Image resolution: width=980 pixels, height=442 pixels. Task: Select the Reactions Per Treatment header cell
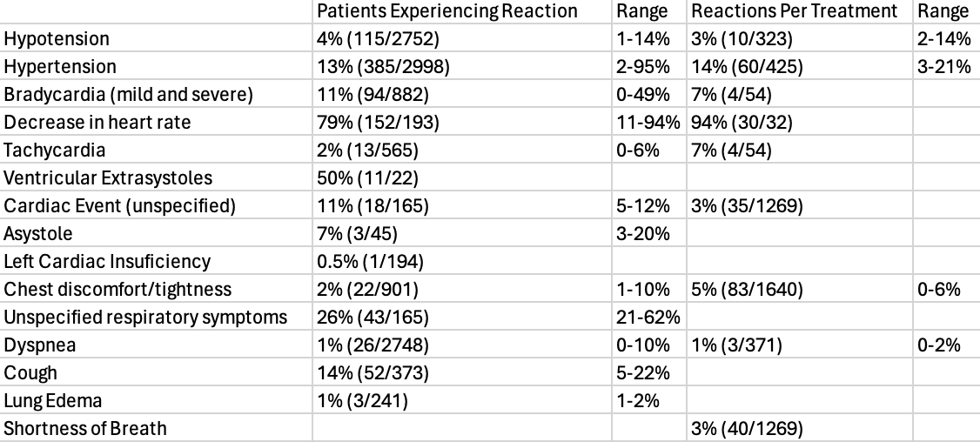tap(792, 11)
